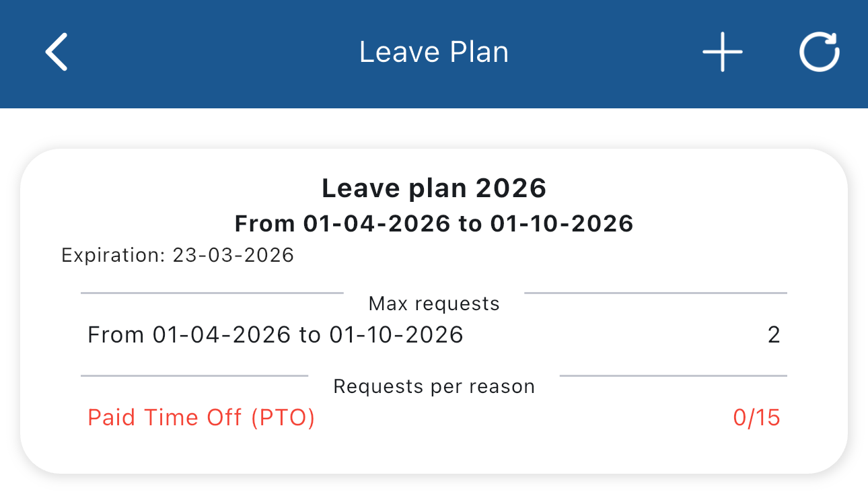Select the back chevron in the header
Screen dimensions: 868x502
(x=57, y=52)
